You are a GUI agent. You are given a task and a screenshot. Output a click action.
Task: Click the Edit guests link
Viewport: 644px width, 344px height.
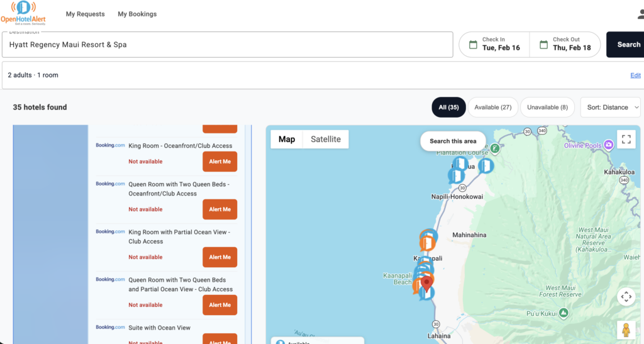tap(635, 75)
